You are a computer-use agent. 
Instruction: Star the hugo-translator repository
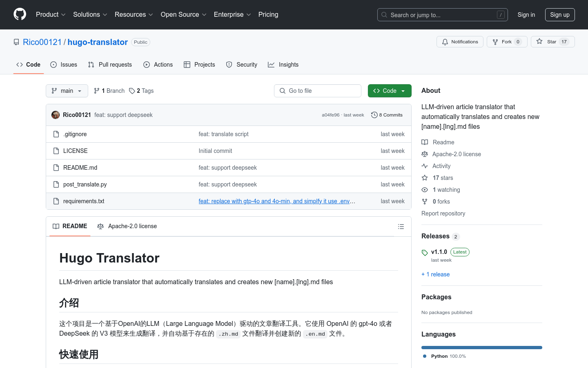point(552,42)
